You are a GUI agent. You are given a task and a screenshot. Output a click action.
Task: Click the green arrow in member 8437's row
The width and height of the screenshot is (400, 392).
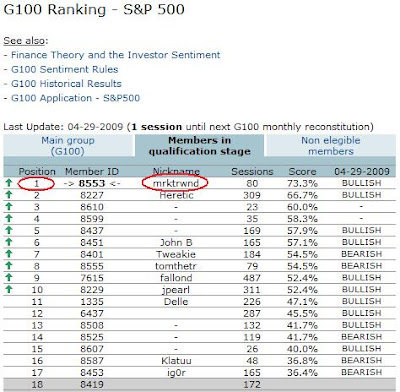(9, 230)
